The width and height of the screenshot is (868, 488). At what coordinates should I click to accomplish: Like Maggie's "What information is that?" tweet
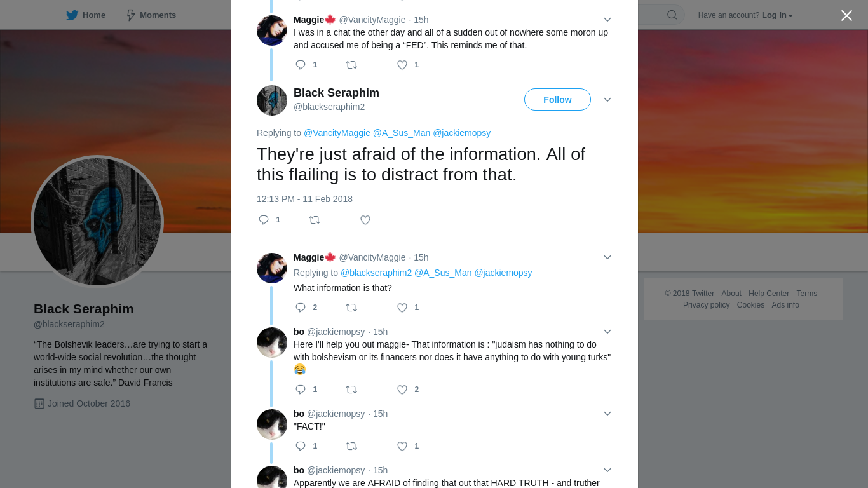[402, 308]
